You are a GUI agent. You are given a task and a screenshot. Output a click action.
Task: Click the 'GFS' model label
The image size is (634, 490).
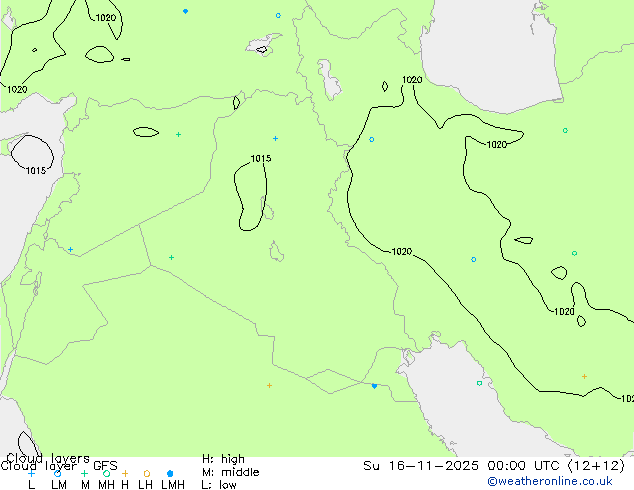(105, 466)
